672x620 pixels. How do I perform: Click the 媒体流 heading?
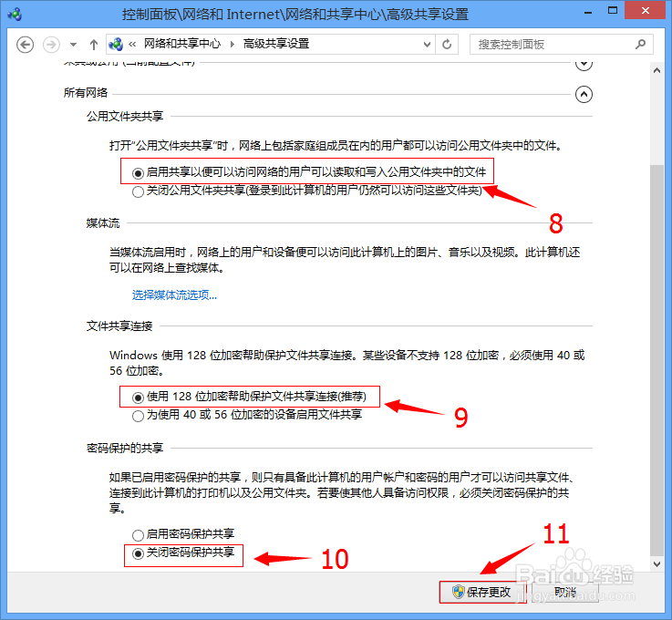(x=103, y=222)
